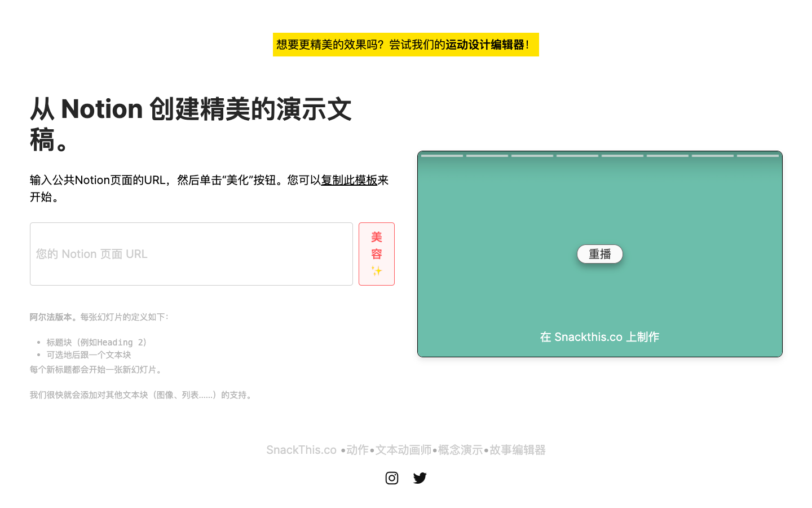Open the 复制此模板 template link
The height and width of the screenshot is (508, 812).
pos(349,180)
